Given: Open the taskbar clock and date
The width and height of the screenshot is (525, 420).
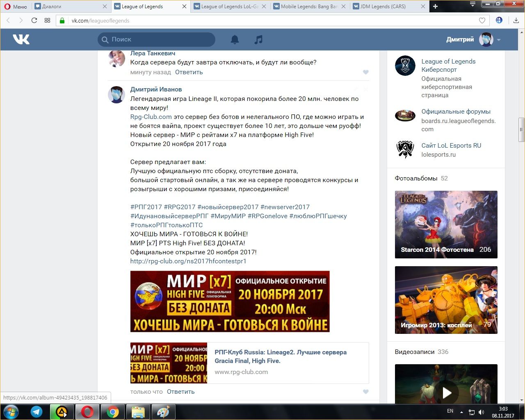Looking at the screenshot, I should [x=503, y=412].
